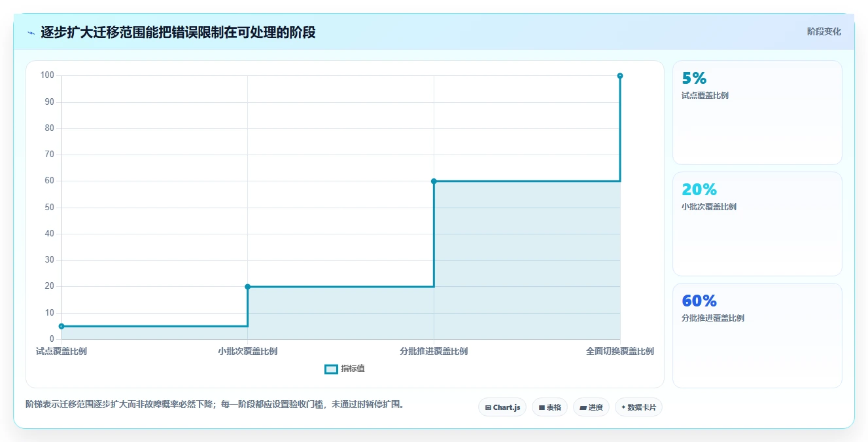Select the 60% 分批推进覆盖比例 card
This screenshot has width=868, height=442.
click(x=757, y=335)
